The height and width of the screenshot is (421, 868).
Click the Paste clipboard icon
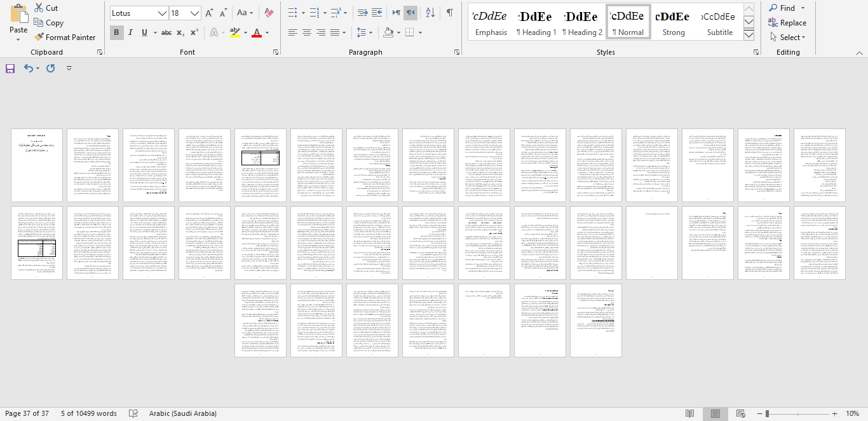click(18, 13)
